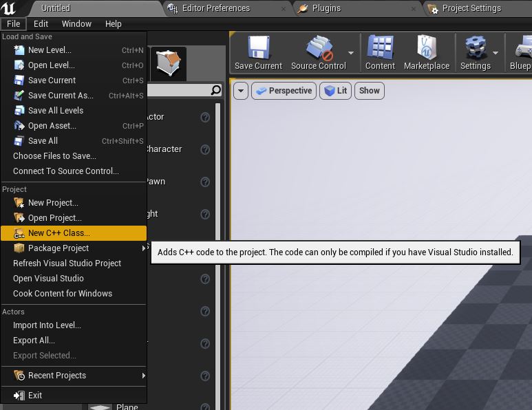Click the Plane thumbnail in placement list
The height and width of the screenshot is (410, 532).
pos(100,407)
